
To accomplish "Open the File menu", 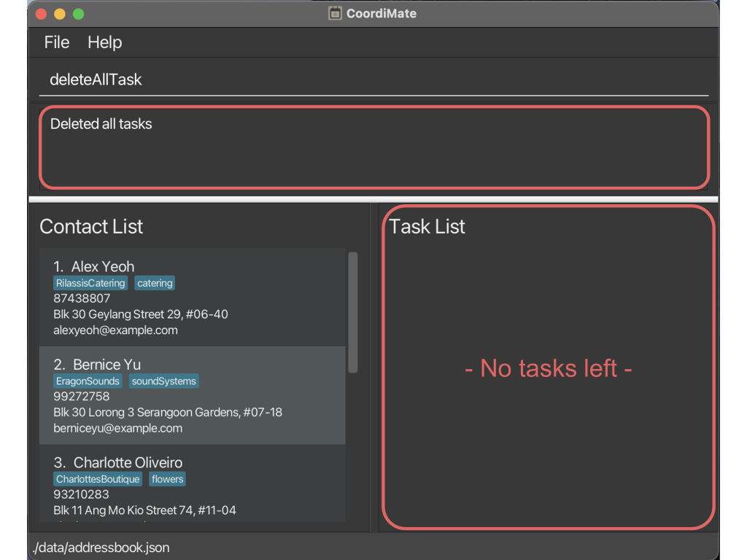I will tap(56, 42).
